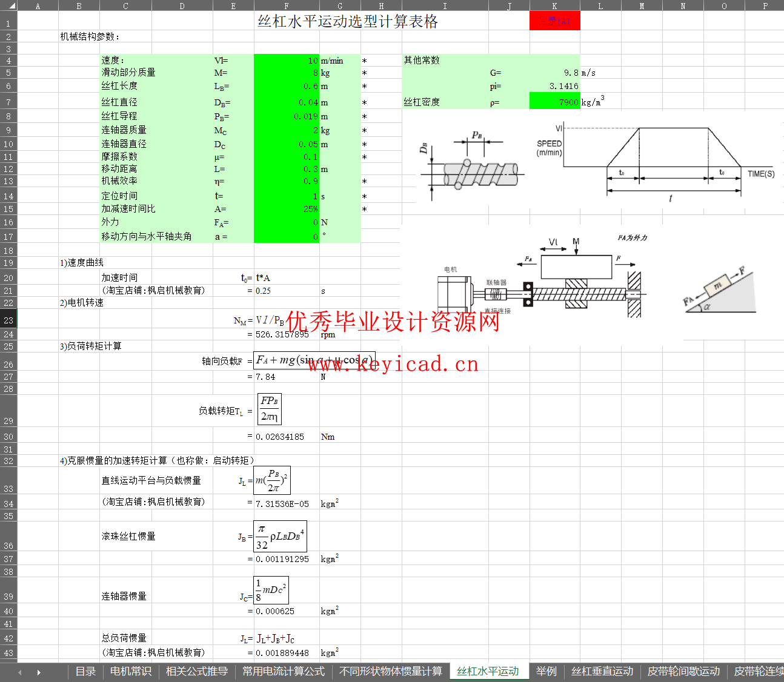Select row 23 header
Viewport: 784px width, 682px height.
8,319
